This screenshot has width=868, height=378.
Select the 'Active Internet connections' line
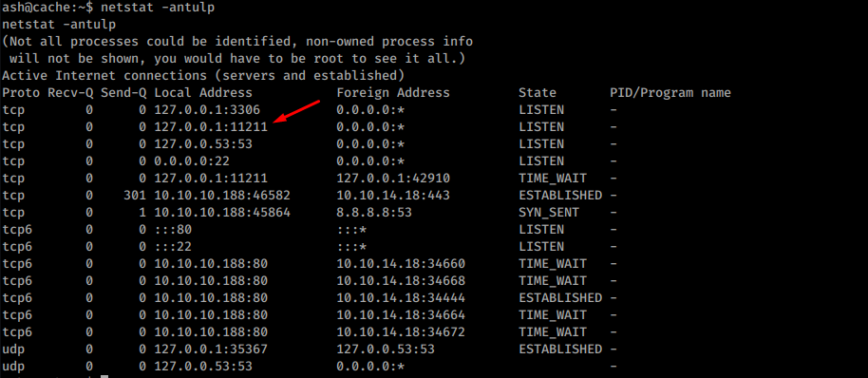[203, 76]
